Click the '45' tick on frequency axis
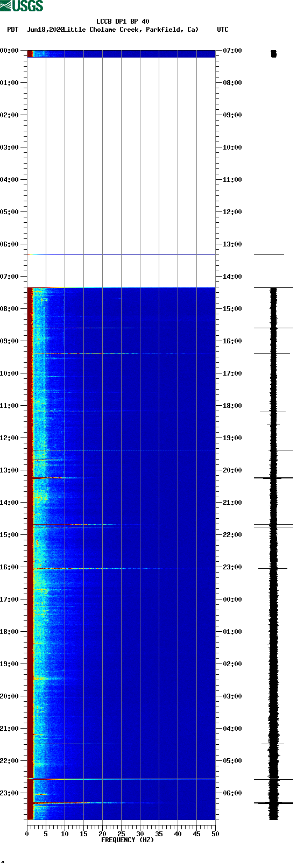The width and height of the screenshot is (297, 868). click(x=196, y=834)
